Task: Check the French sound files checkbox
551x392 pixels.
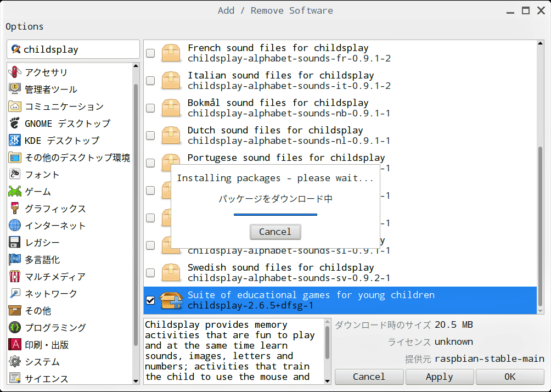Action: click(150, 53)
